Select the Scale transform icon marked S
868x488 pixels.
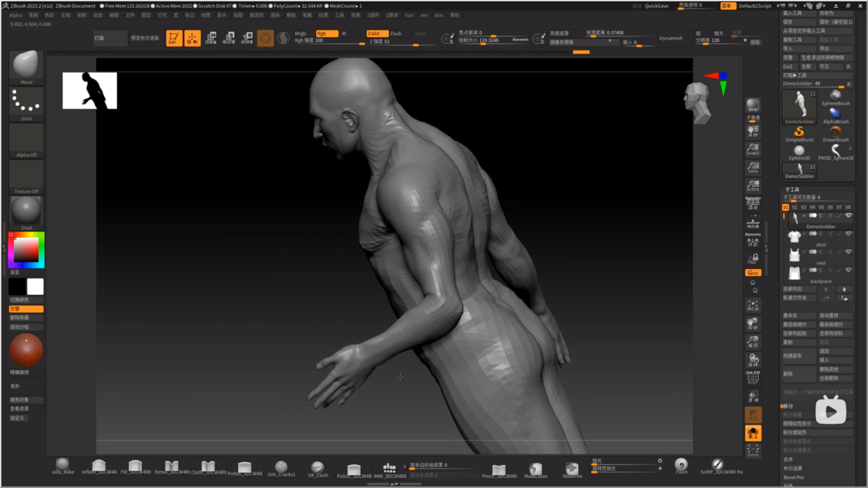(x=229, y=38)
